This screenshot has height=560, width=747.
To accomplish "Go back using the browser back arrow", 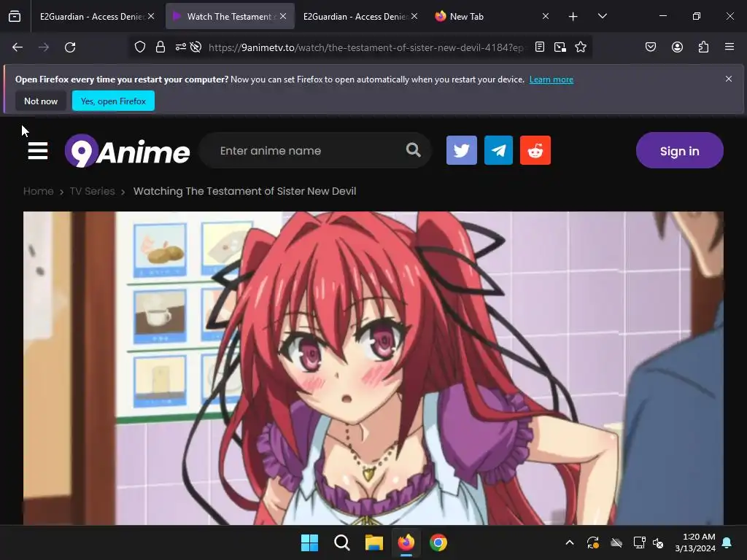I will pos(18,47).
